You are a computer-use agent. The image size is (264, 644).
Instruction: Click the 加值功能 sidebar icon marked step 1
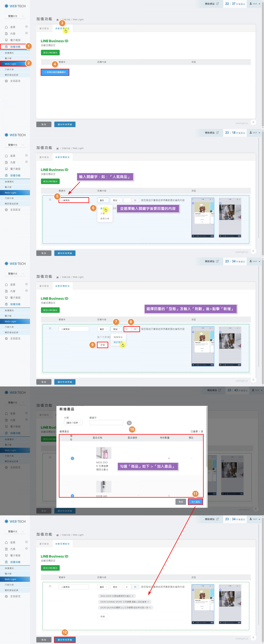6,47
